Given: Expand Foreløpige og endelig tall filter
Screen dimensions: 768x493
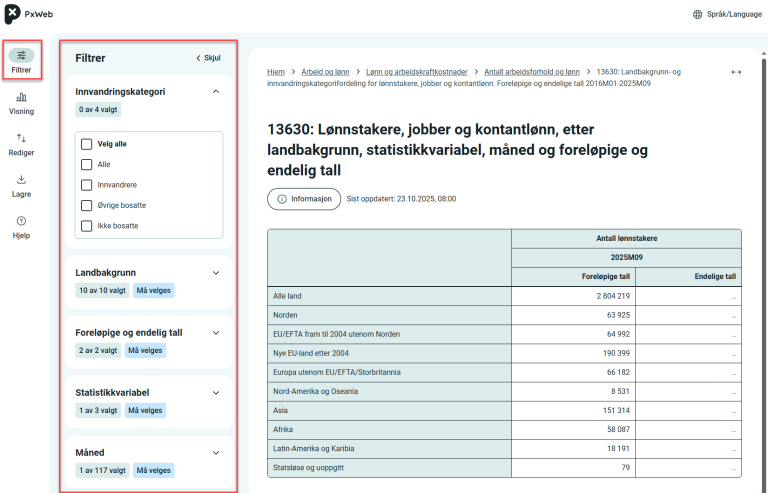Looking at the screenshot, I should pos(216,333).
